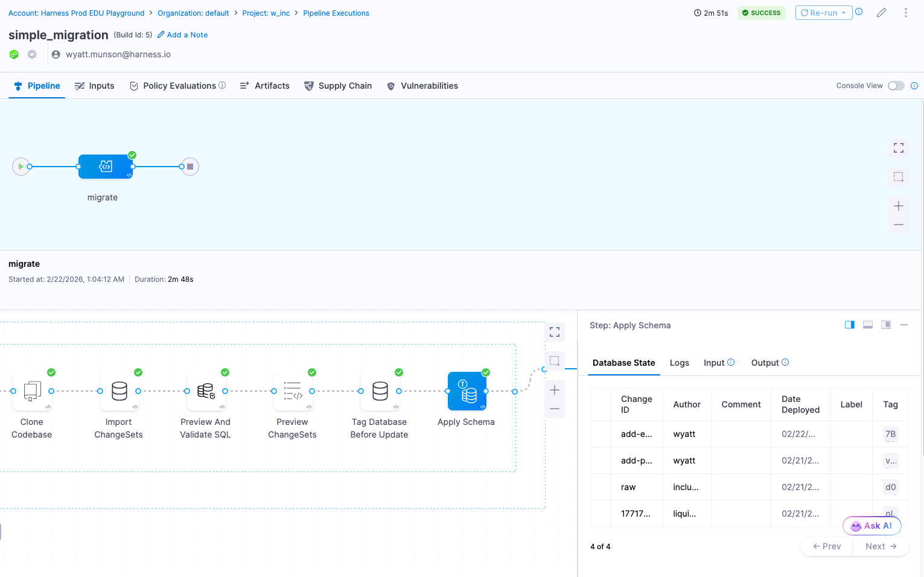Viewport: 924px width, 577px height.
Task: Go to Project w_inc breadcrumb
Action: [x=266, y=13]
